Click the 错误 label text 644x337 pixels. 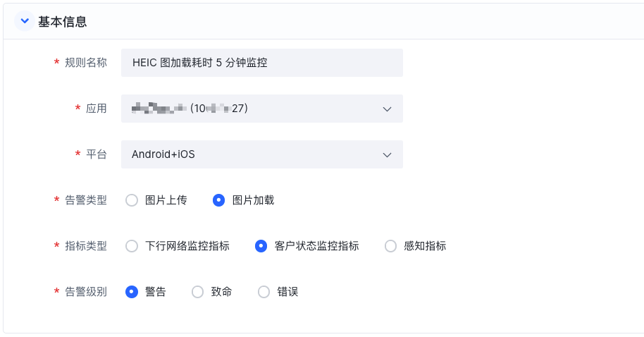[x=287, y=292]
